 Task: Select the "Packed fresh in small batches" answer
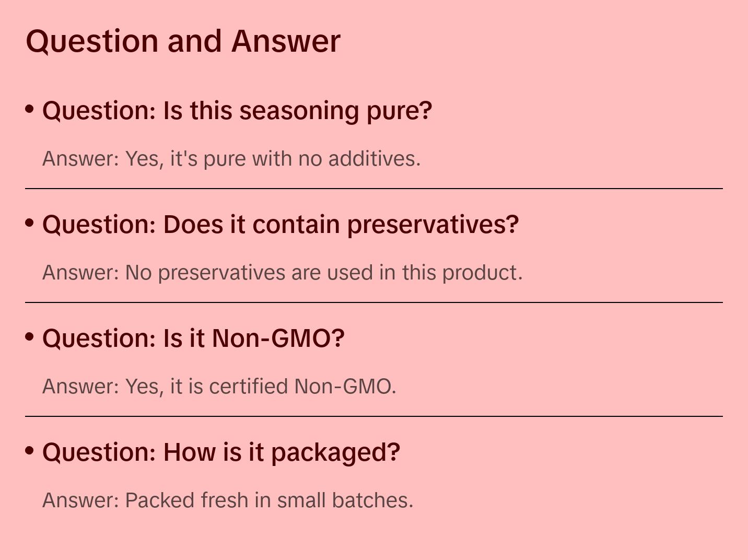(228, 500)
